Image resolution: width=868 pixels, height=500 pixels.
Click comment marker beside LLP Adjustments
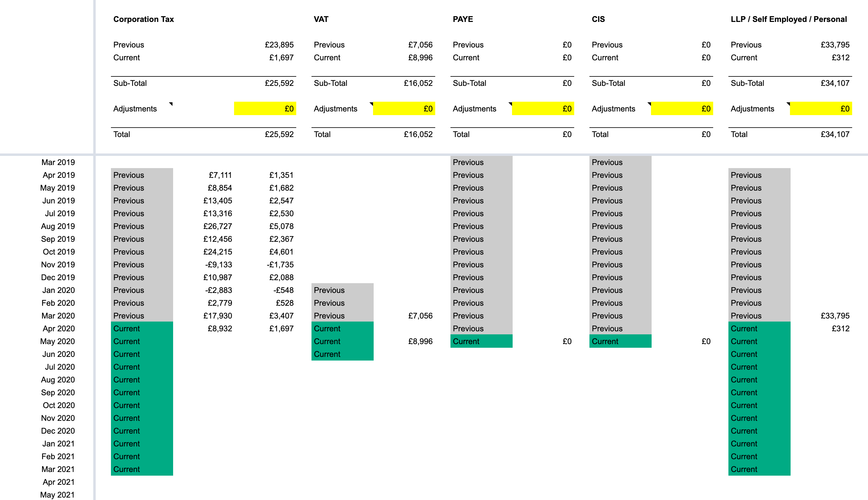[788, 104]
